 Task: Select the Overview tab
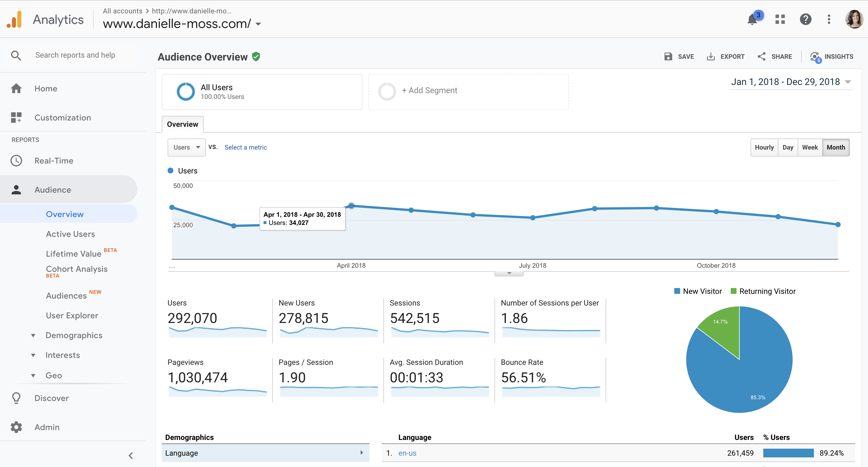(183, 124)
